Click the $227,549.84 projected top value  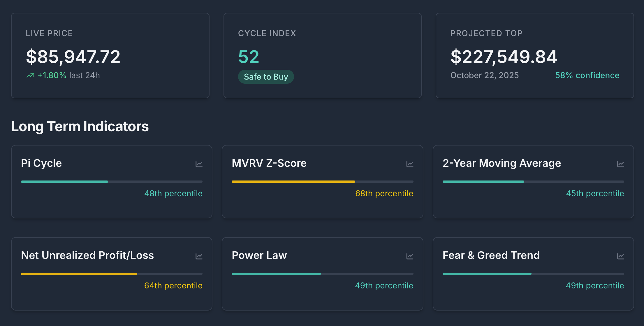(504, 57)
